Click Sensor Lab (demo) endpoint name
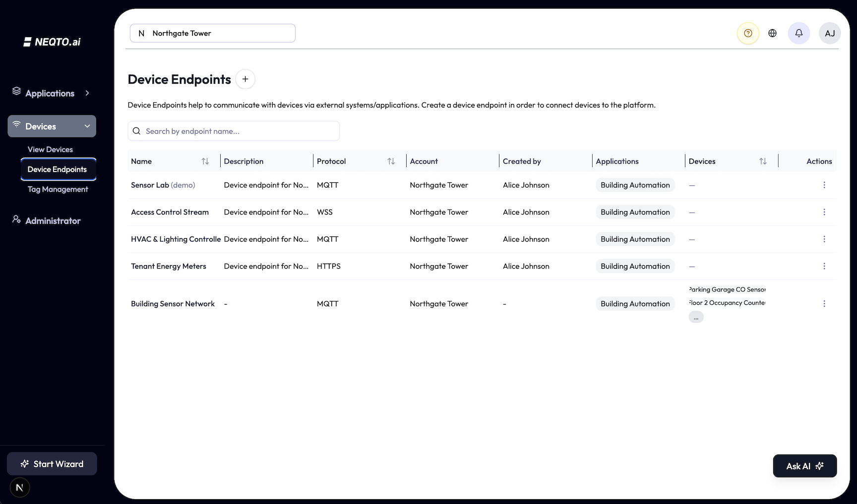This screenshot has height=504, width=857. (163, 185)
